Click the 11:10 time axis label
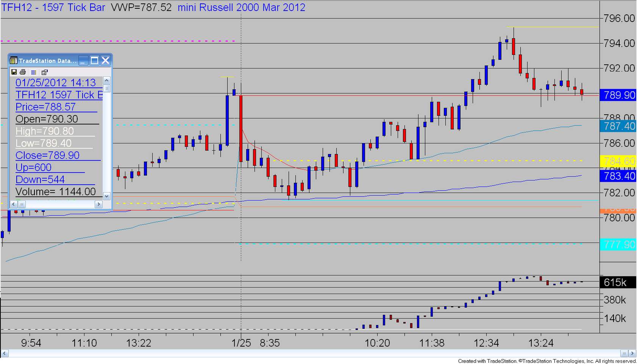637x364 pixels. point(84,343)
